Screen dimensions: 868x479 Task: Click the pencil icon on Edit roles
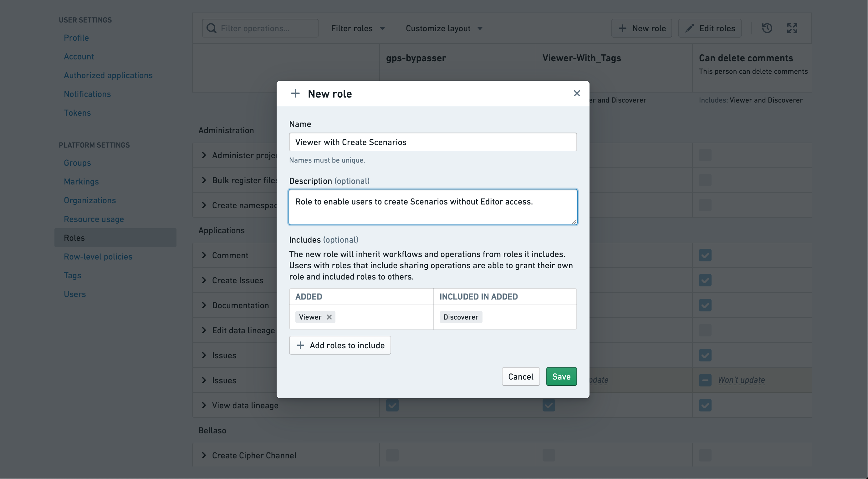click(689, 28)
